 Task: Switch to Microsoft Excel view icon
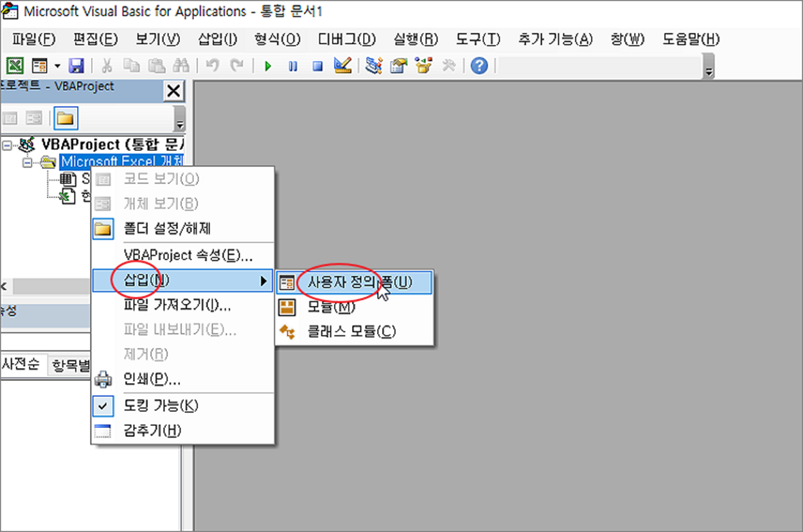(x=15, y=66)
